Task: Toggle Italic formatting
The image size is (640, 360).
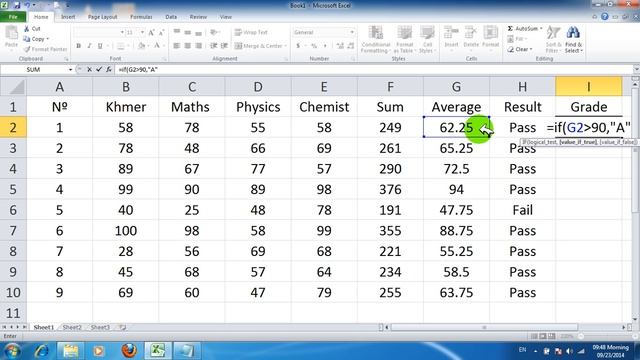Action: (x=89, y=46)
